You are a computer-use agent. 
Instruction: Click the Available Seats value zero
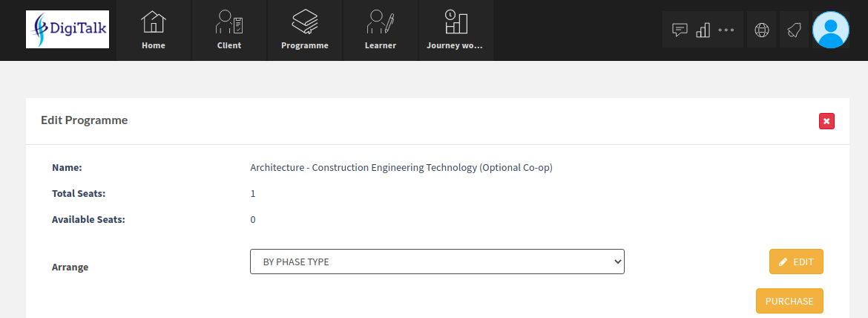pos(253,219)
